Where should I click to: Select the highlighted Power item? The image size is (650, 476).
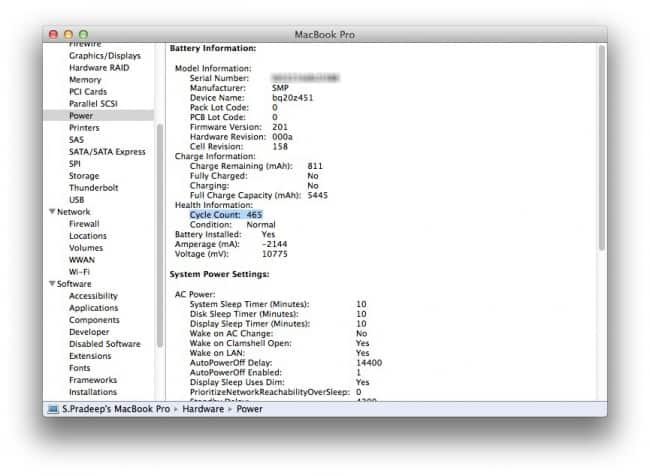pyautogui.click(x=99, y=116)
